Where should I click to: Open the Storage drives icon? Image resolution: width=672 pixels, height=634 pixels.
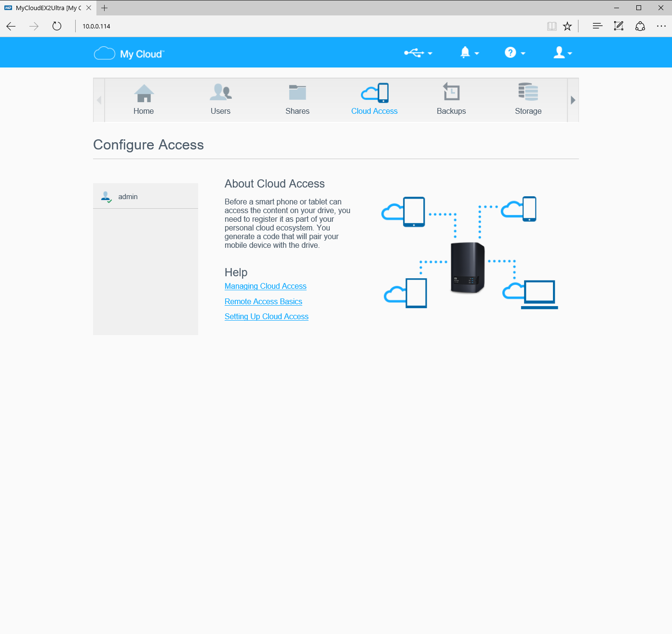click(x=528, y=93)
